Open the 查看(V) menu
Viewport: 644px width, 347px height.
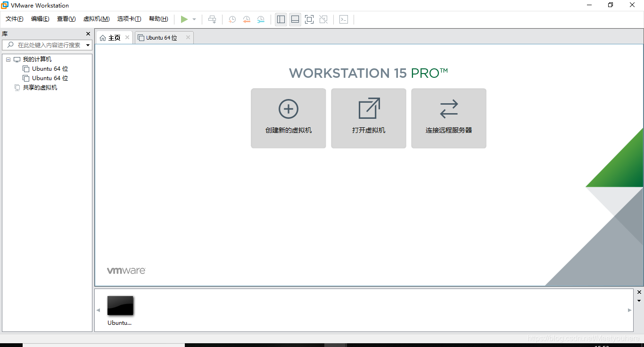(66, 19)
